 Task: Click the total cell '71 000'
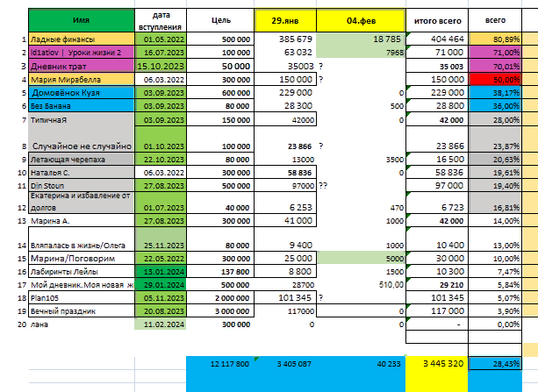pyautogui.click(x=437, y=52)
